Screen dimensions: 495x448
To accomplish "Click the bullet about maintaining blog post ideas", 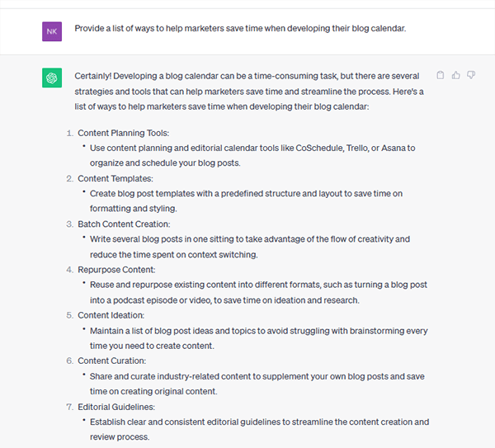I will [255, 338].
